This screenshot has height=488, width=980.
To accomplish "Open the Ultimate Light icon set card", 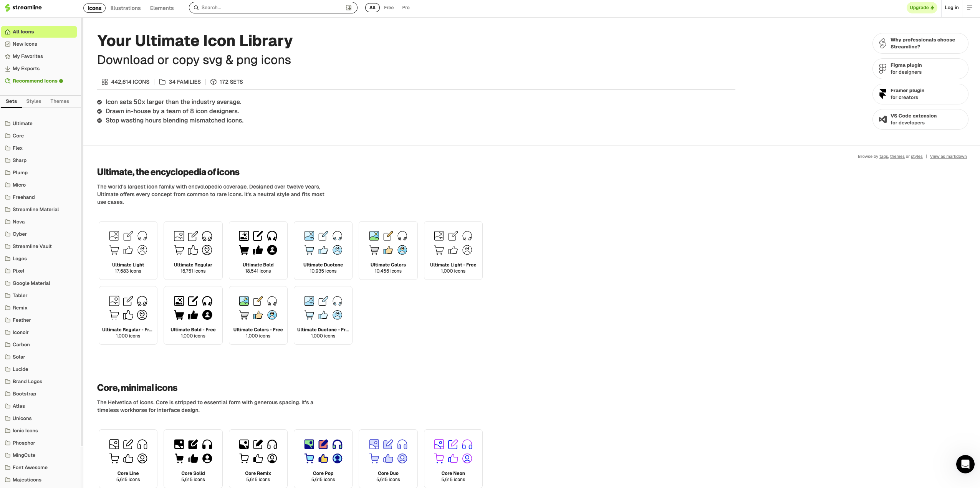I will [128, 250].
